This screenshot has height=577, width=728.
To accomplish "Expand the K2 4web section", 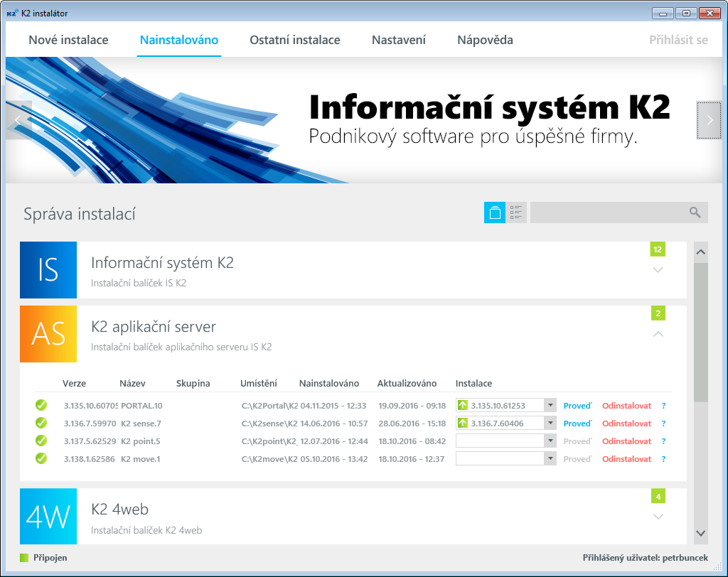I will [x=658, y=516].
